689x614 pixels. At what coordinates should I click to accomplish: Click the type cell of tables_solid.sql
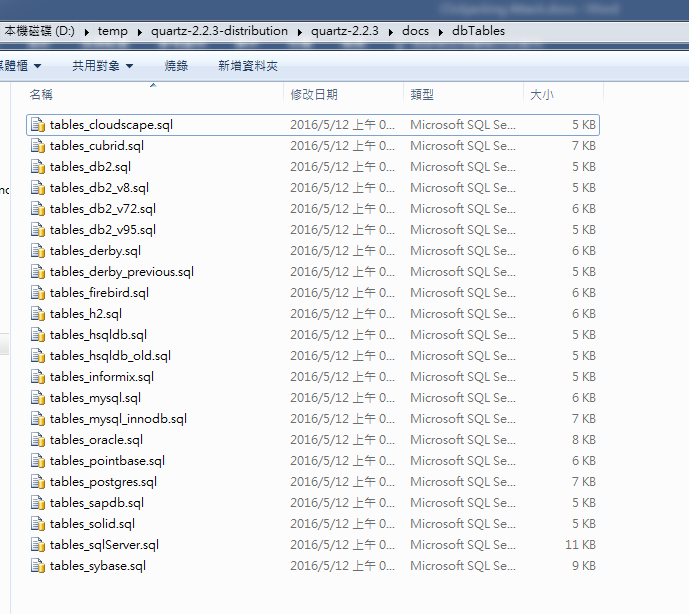pyautogui.click(x=463, y=524)
